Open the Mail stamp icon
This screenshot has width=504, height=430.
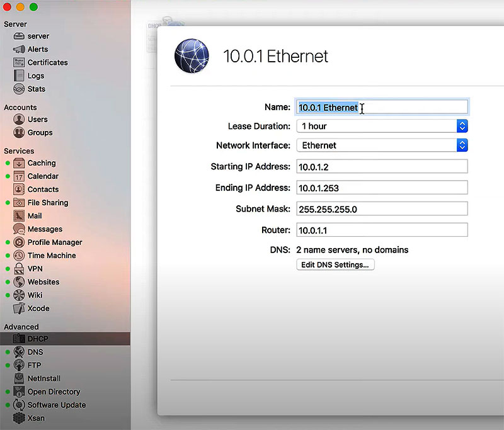(x=19, y=216)
